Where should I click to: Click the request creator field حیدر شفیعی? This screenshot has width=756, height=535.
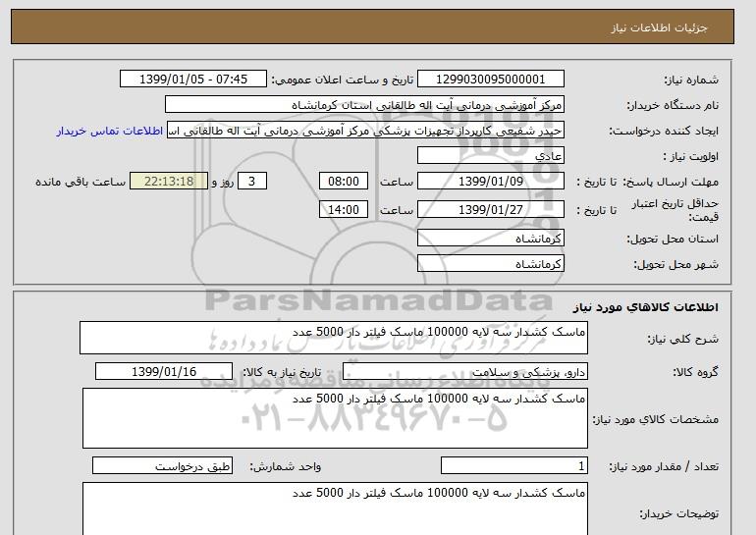click(365, 131)
